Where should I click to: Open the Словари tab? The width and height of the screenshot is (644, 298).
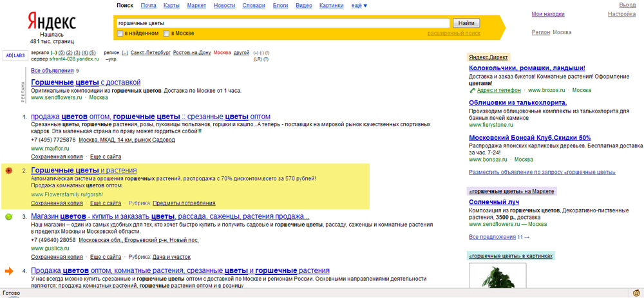coord(253,5)
